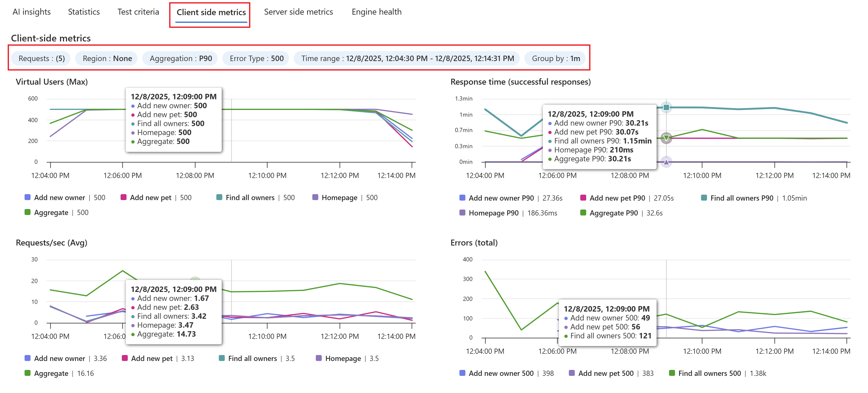Adjust the Group by 1m filter

coord(555,58)
